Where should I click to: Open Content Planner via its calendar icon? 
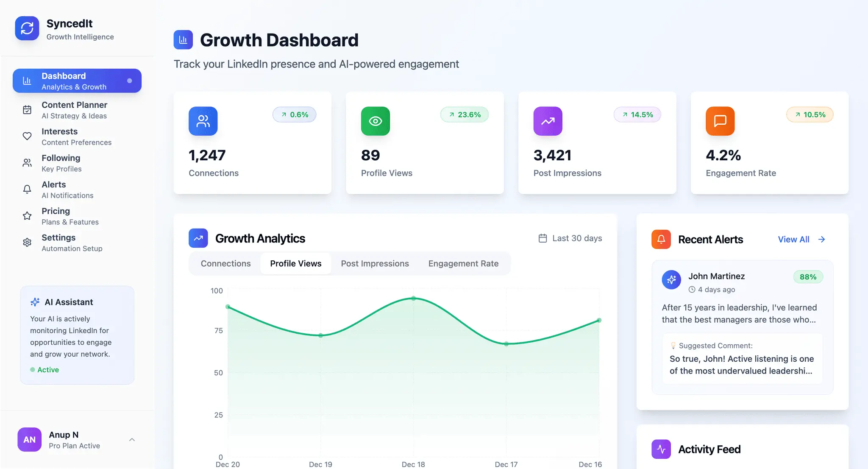coord(27,110)
